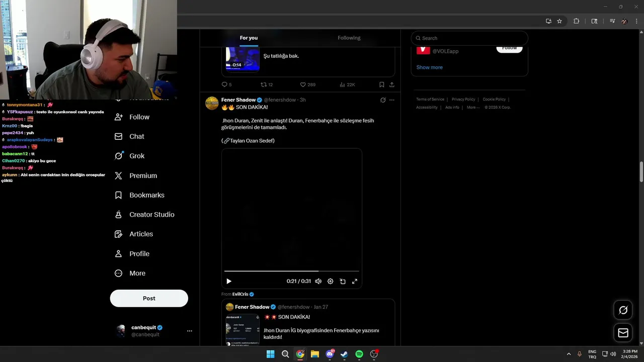644x362 pixels.
Task: Repost the post with 12 reposts
Action: click(267, 84)
